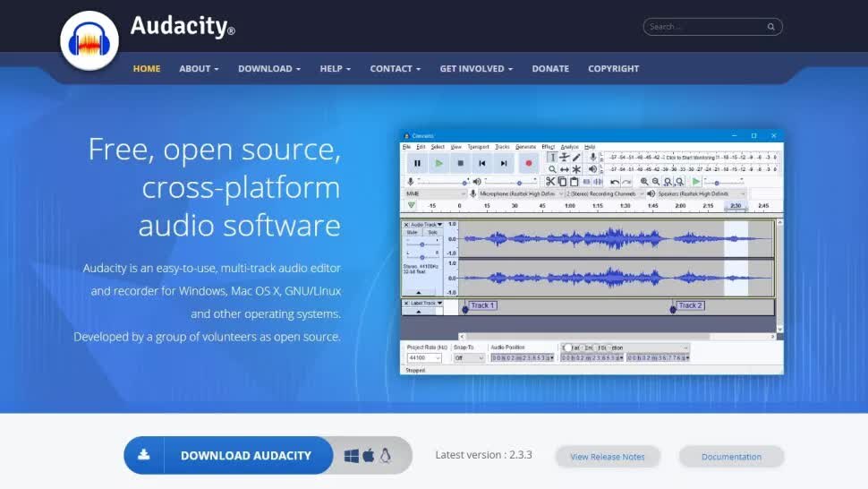Image resolution: width=868 pixels, height=489 pixels.
Task: Open the Transport menu
Action: click(478, 147)
